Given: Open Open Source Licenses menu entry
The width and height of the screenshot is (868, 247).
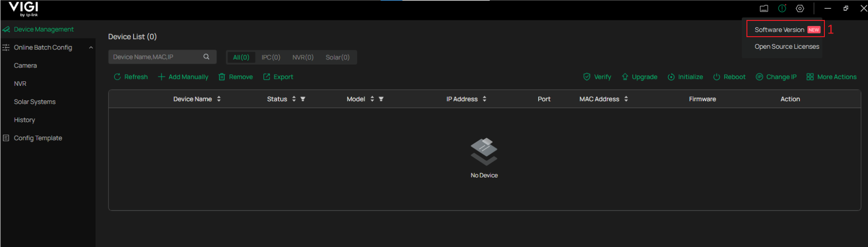Looking at the screenshot, I should pos(787,46).
